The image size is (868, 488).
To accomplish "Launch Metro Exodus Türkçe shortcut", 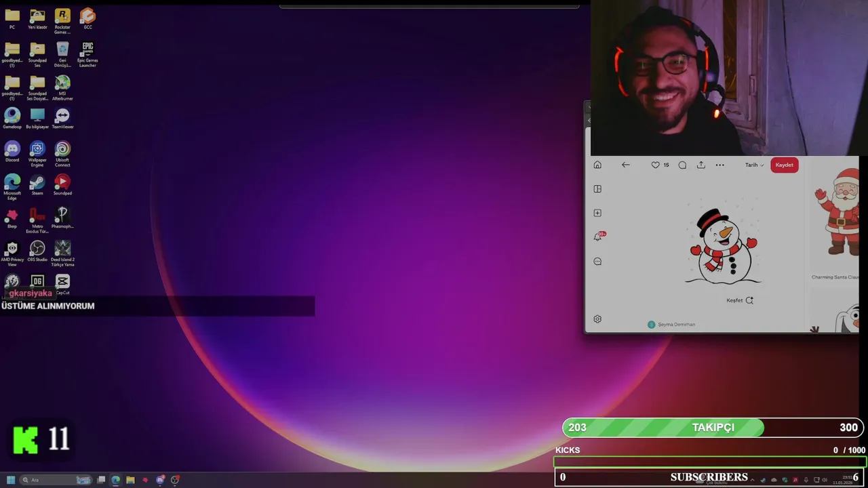I will tap(37, 220).
